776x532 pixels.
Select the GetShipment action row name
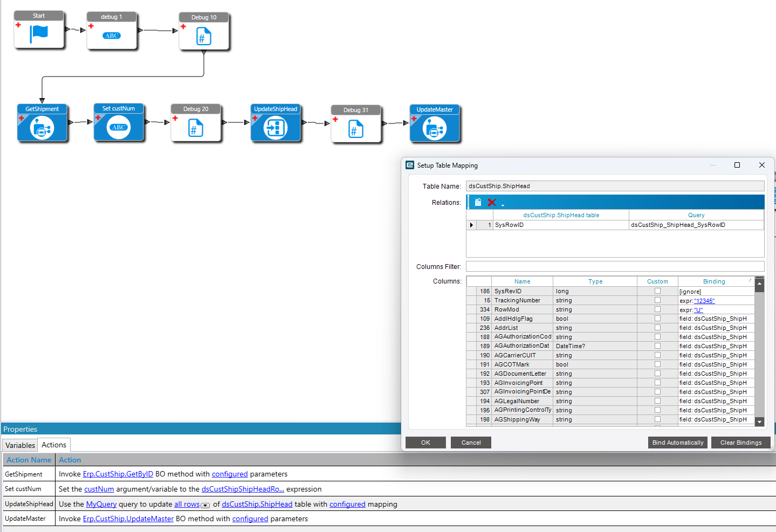coord(24,474)
